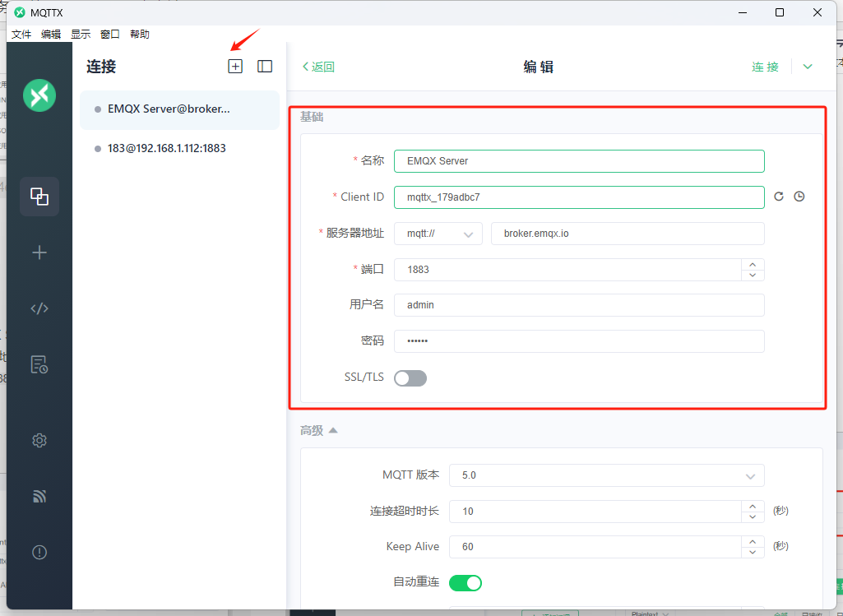Collapse the Advanced section triangle
843x616 pixels.
point(333,431)
